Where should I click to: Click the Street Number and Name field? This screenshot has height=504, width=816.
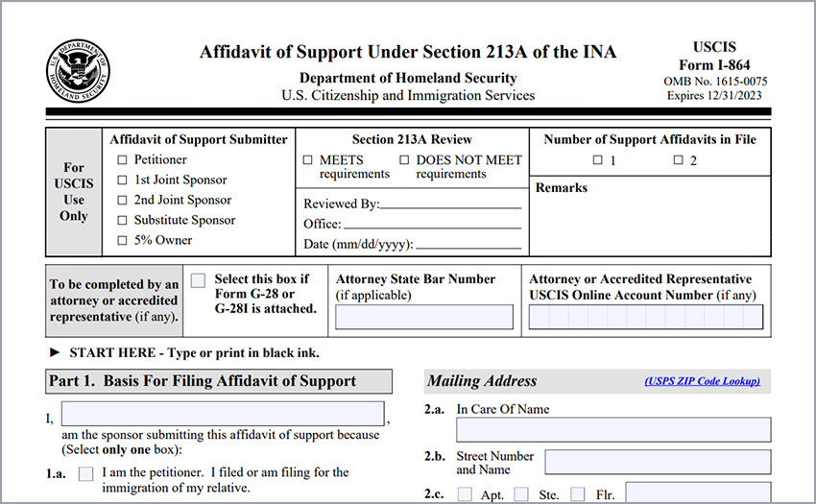click(658, 463)
